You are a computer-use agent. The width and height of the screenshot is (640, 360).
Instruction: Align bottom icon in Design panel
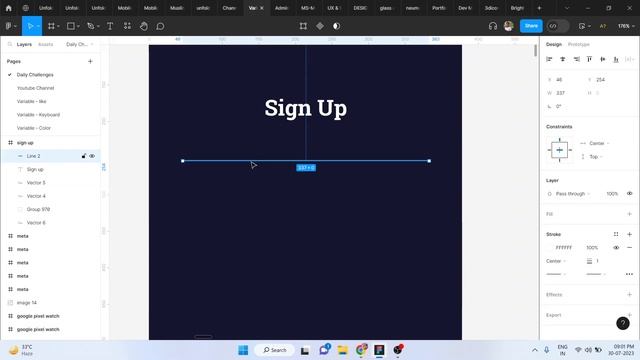coord(616,59)
